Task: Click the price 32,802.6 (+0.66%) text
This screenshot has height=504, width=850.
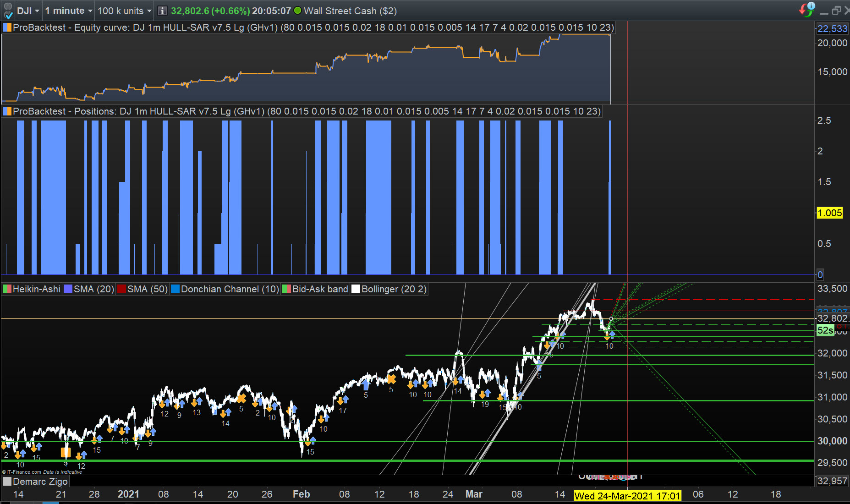Action: (x=210, y=11)
